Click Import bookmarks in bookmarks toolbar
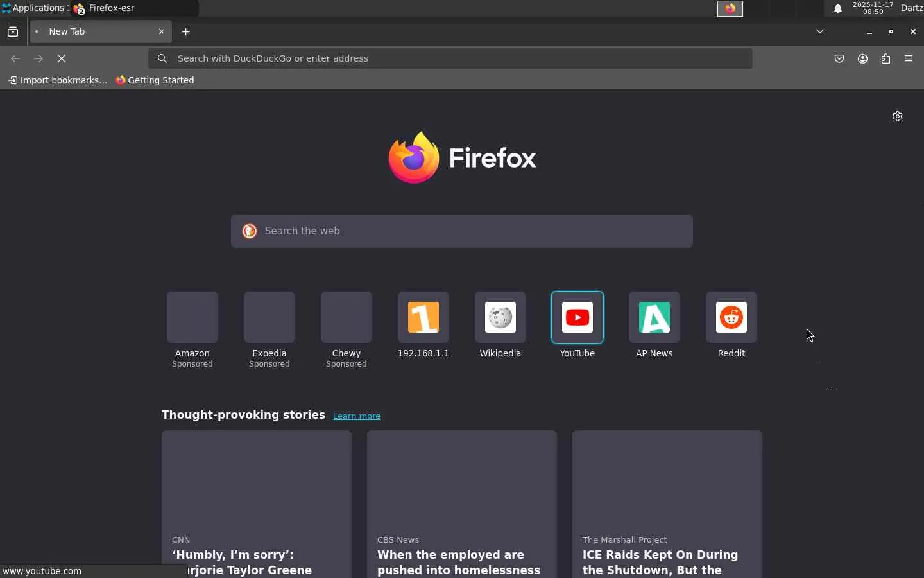This screenshot has height=578, width=924. (x=58, y=80)
